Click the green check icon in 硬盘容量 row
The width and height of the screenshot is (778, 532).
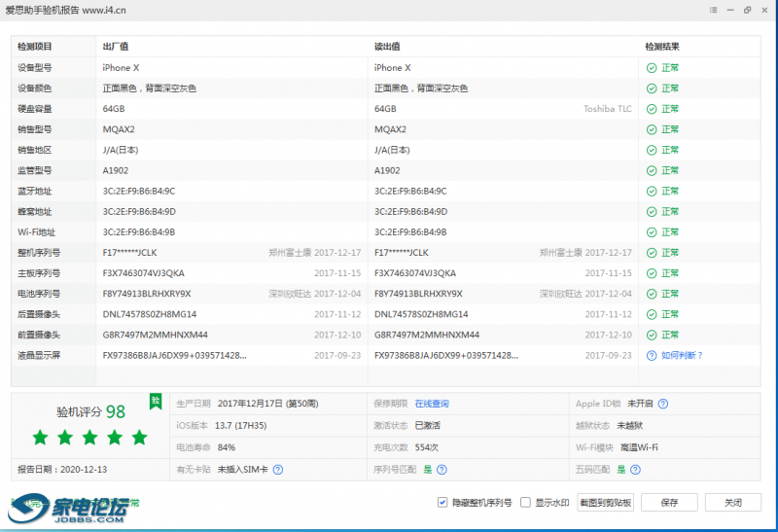652,109
